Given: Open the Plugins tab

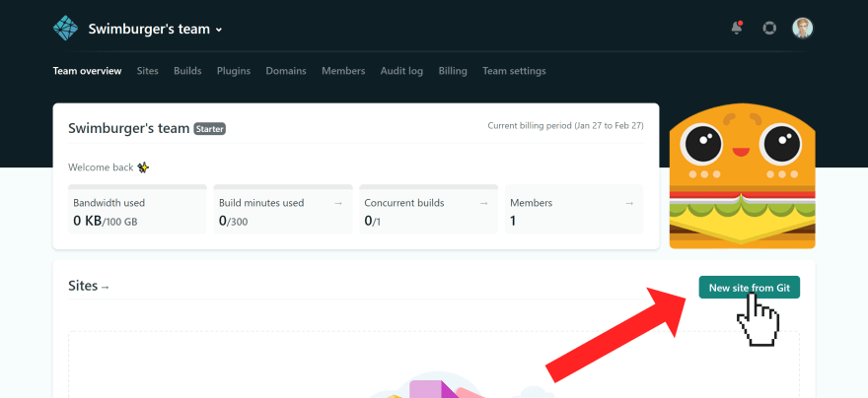Looking at the screenshot, I should [234, 71].
